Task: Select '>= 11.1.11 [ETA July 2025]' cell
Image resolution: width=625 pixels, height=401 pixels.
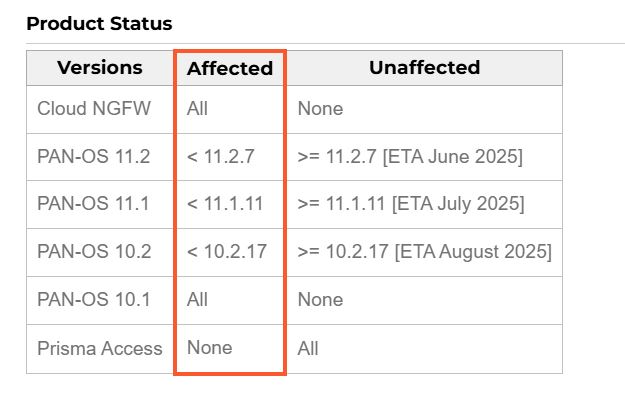Action: [x=411, y=204]
